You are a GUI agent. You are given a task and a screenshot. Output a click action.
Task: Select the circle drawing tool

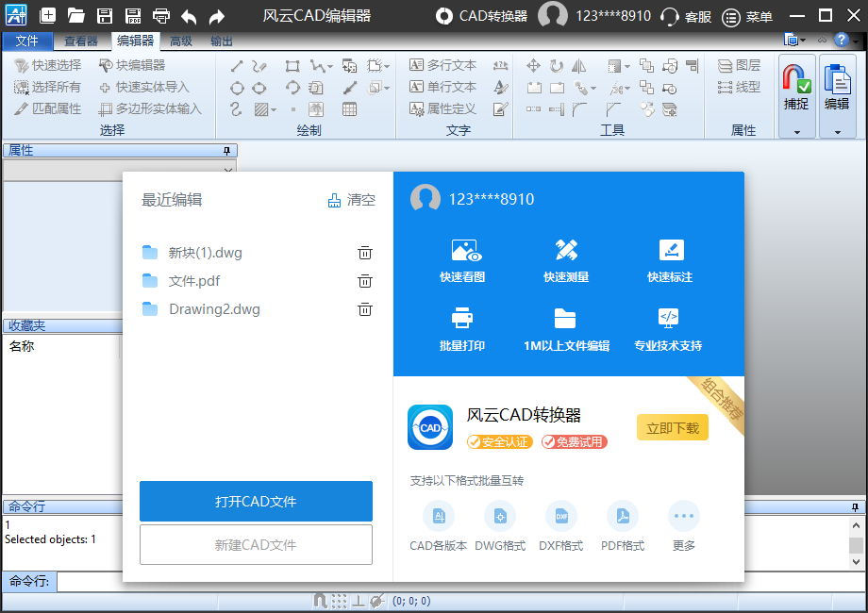click(237, 88)
